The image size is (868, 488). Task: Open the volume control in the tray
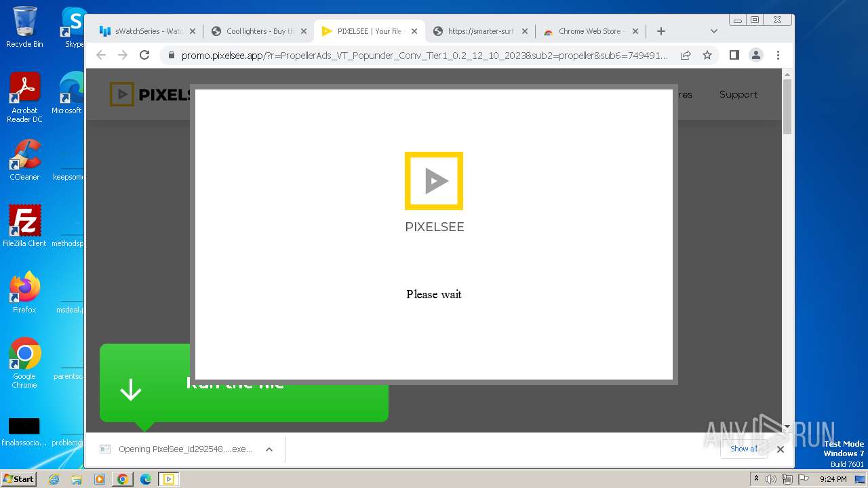click(771, 479)
